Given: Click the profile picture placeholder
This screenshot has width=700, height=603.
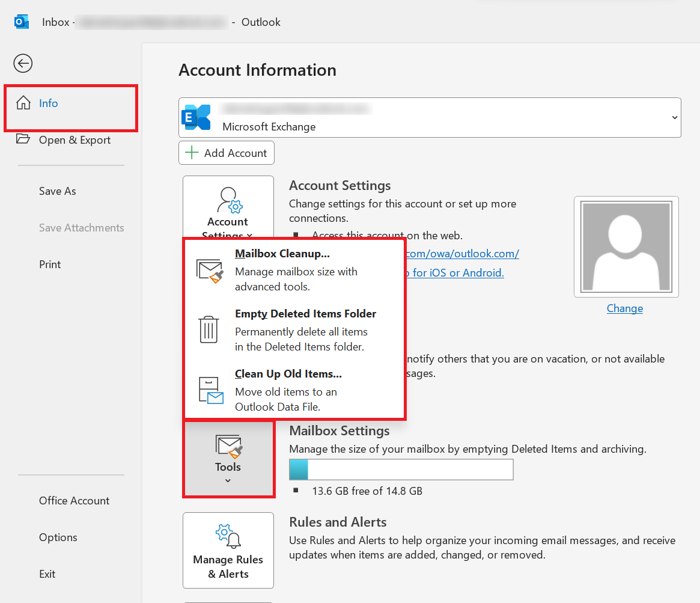Looking at the screenshot, I should (626, 246).
